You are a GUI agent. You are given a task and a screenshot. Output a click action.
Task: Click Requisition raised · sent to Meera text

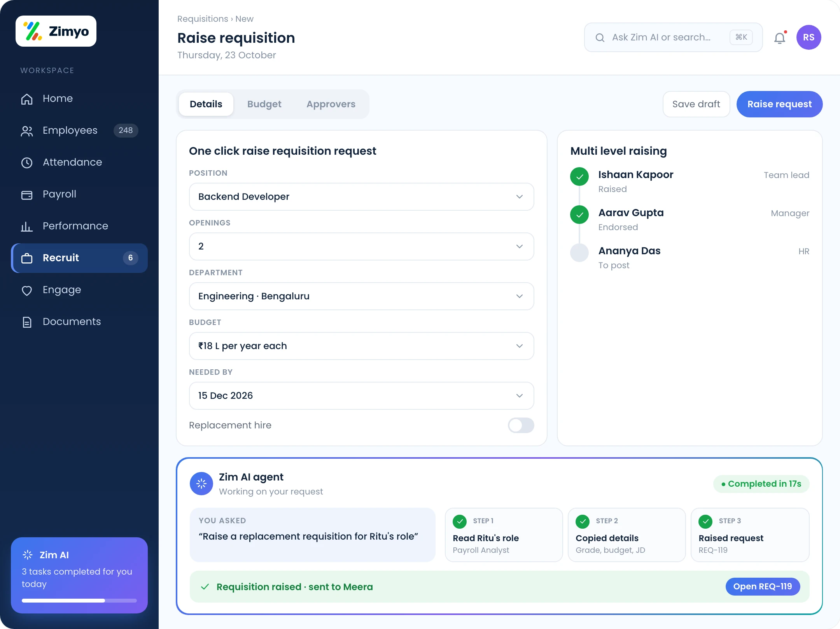294,587
